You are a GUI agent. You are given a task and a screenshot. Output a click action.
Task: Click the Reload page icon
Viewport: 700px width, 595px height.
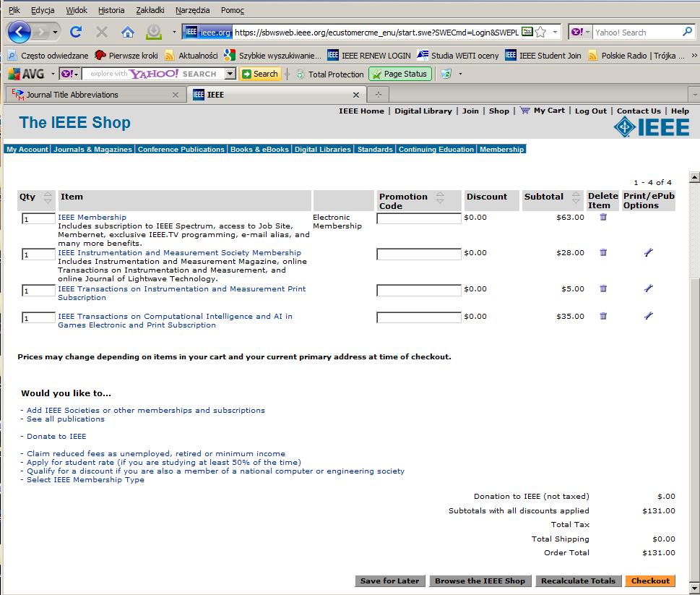[x=76, y=32]
